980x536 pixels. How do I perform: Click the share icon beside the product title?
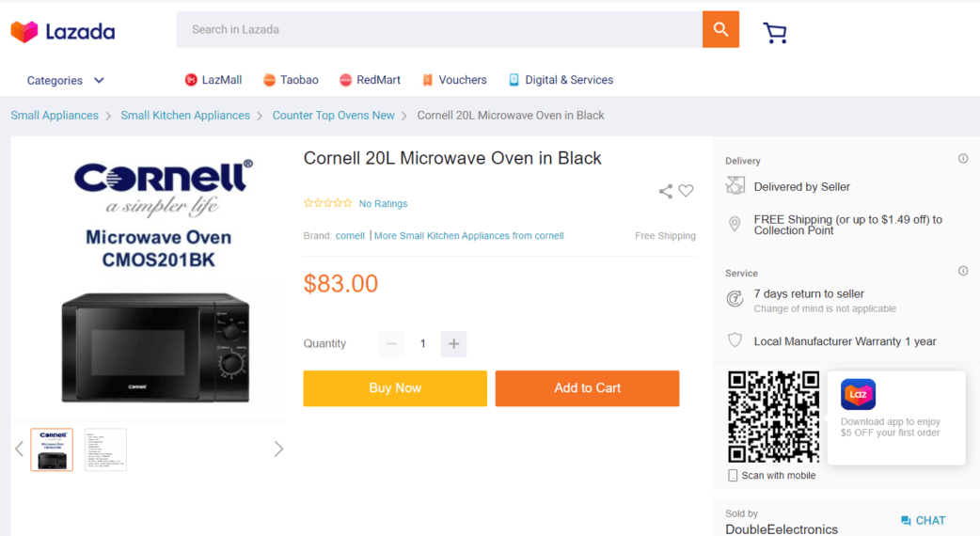click(x=666, y=191)
